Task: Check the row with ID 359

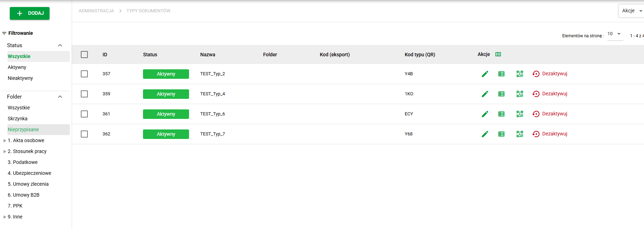Action: [84, 94]
